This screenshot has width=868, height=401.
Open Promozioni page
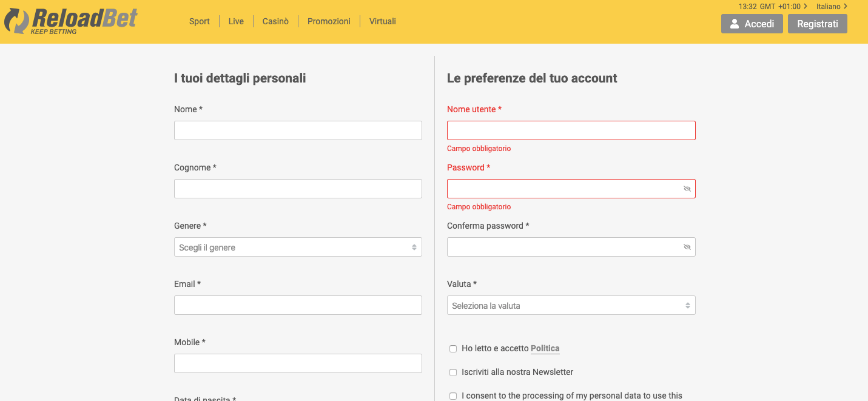(x=329, y=21)
